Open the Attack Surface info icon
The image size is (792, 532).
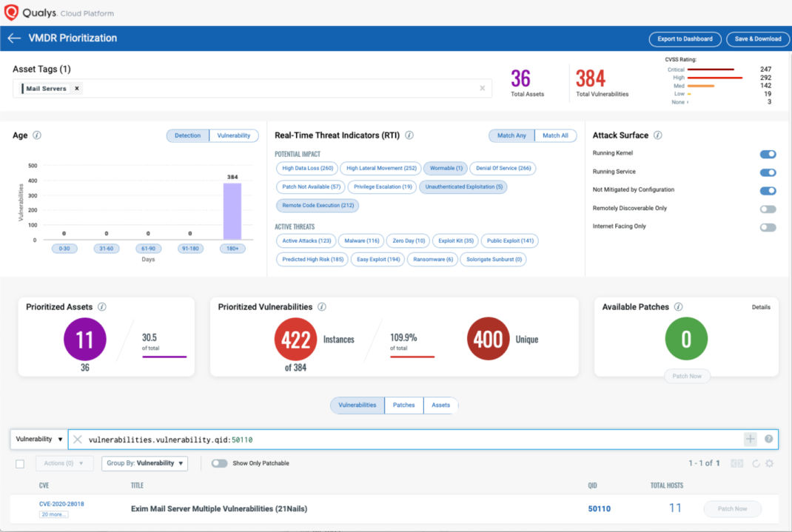coord(657,135)
